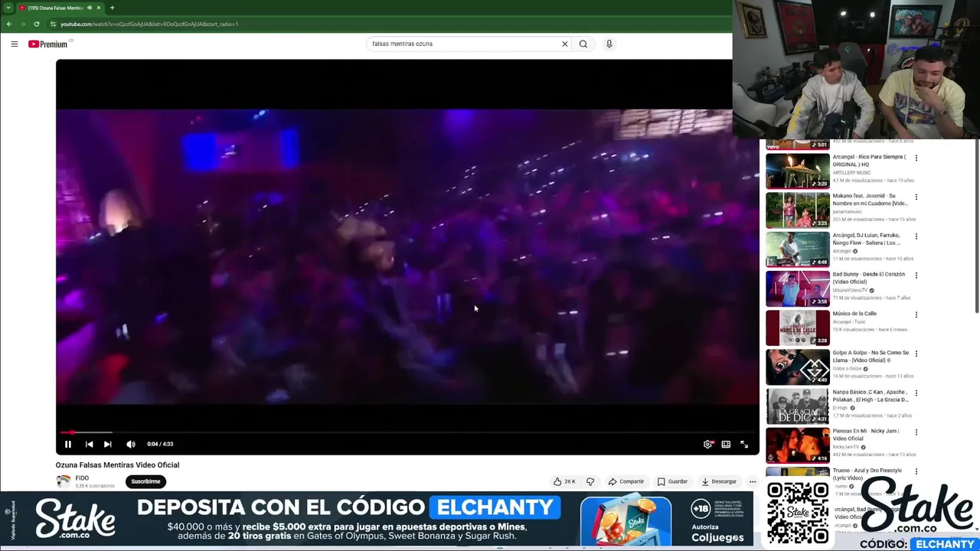Subscribe with the Suscribirme button

[145, 481]
